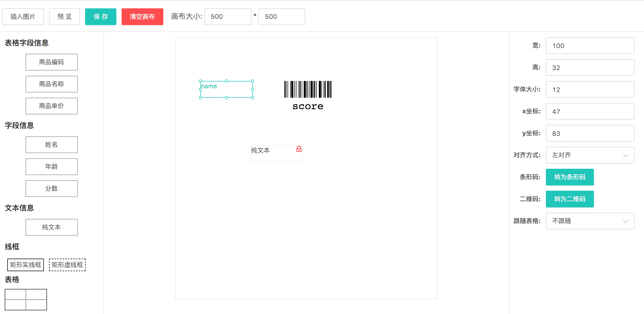Click the 保存 save button
The width and height of the screenshot is (644, 314).
tap(101, 17)
